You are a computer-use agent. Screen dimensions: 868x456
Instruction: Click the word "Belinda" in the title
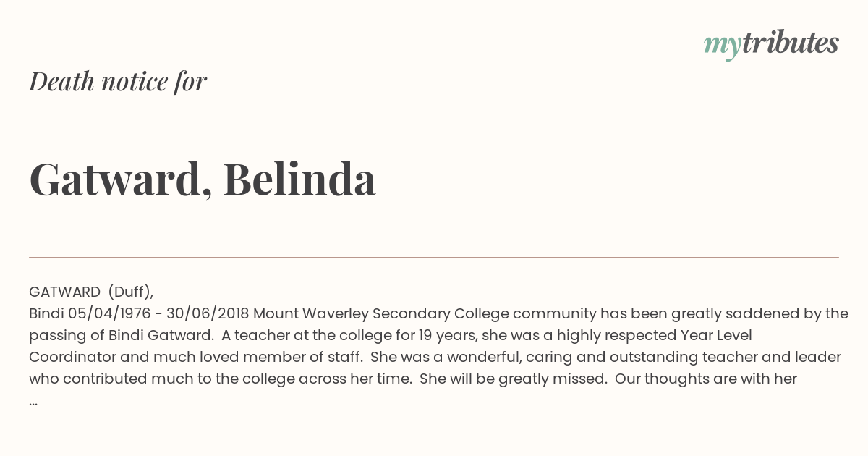299,179
